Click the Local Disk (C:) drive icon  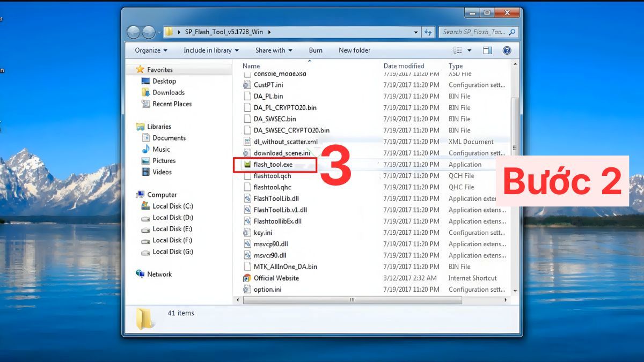(x=145, y=206)
